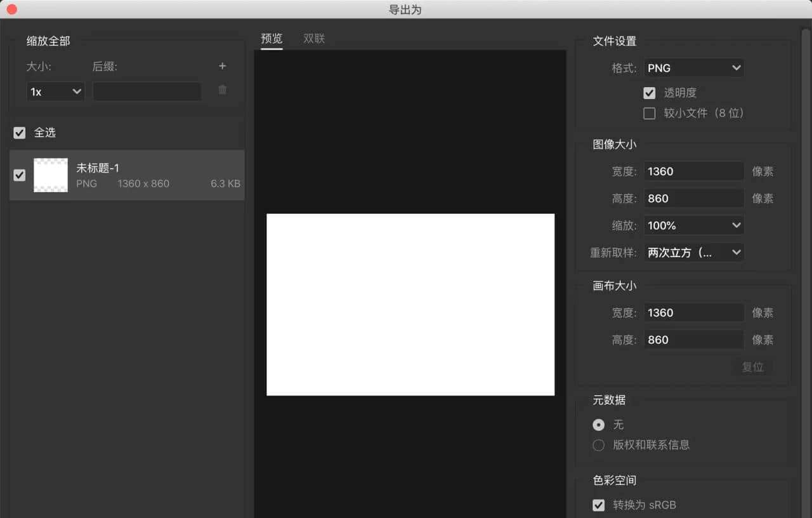Click the 高度 field showing 860
Viewport: 812px width, 518px height.
tap(693, 198)
